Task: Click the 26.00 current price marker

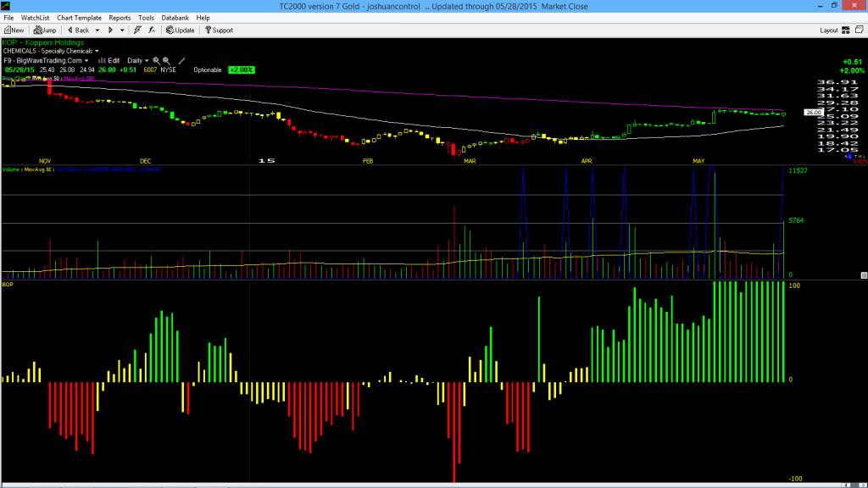Action: 813,113
